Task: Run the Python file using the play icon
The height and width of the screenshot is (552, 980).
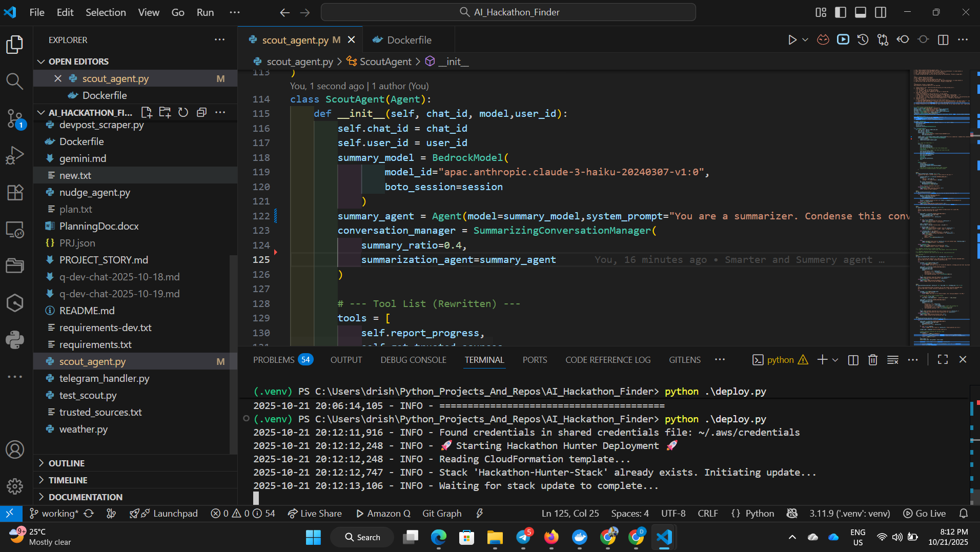Action: pos(792,39)
